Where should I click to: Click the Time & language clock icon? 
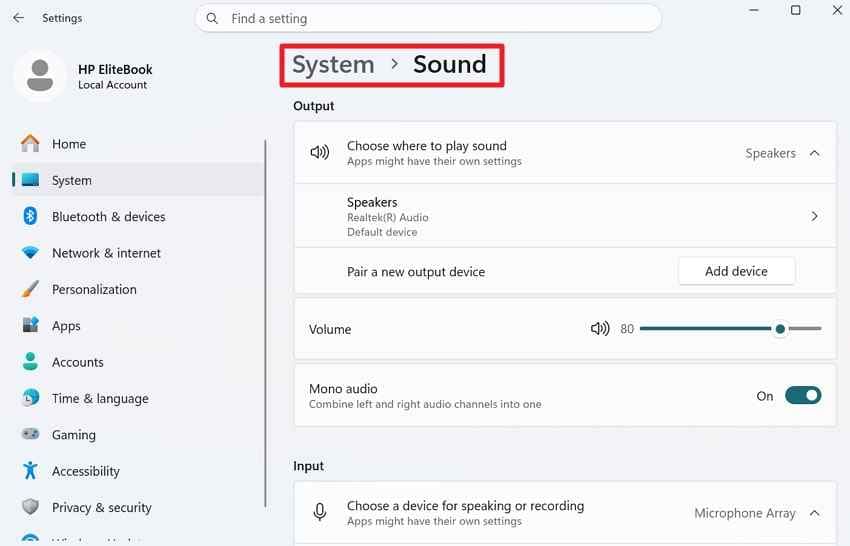[30, 398]
